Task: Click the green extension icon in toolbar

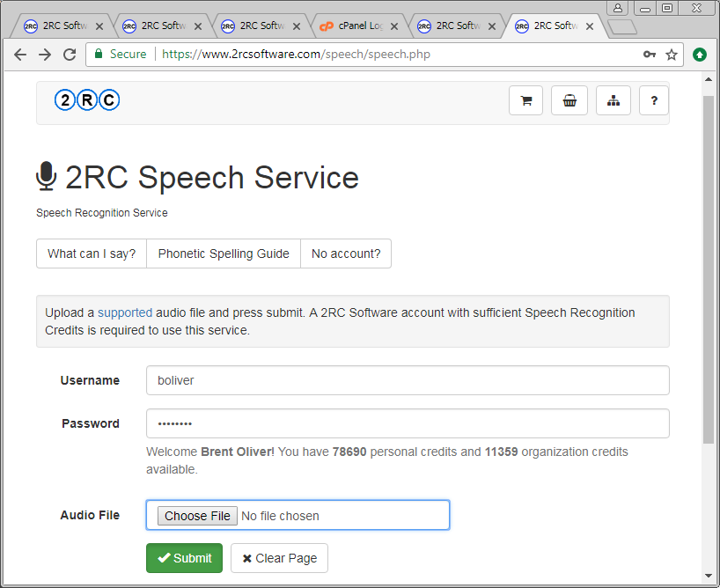Action: point(700,55)
